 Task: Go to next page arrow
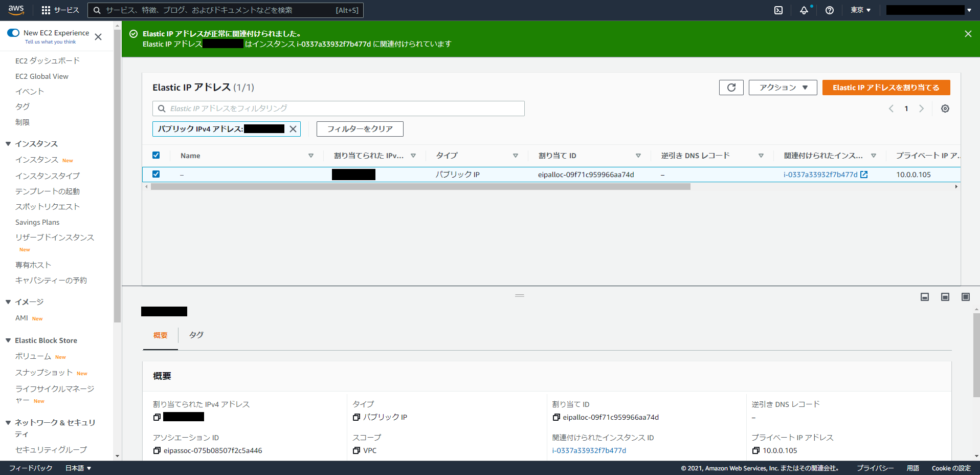tap(921, 109)
